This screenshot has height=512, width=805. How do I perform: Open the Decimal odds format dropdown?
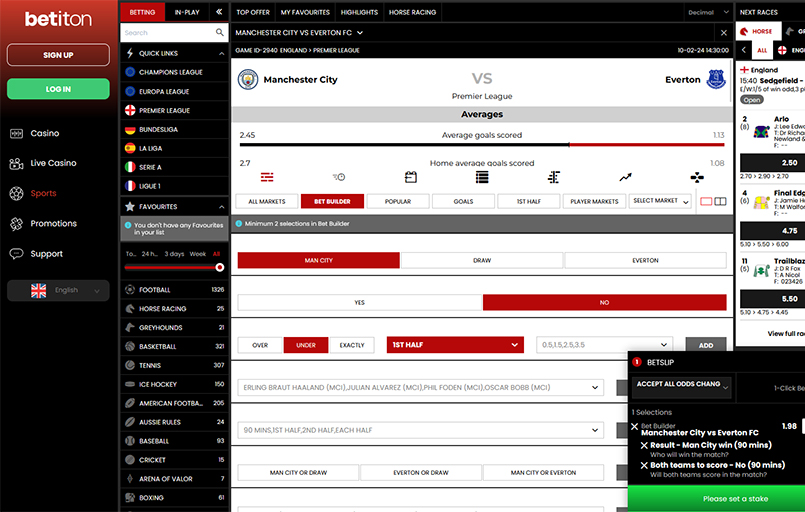tap(707, 12)
